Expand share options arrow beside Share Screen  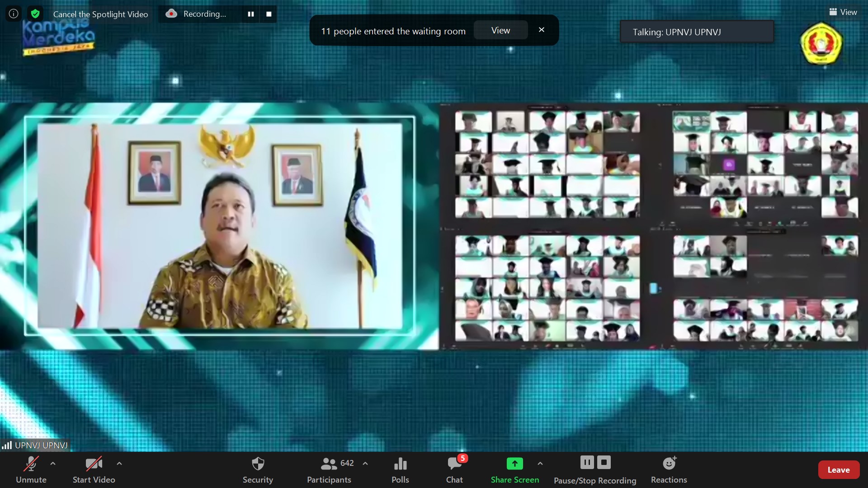pos(540,464)
